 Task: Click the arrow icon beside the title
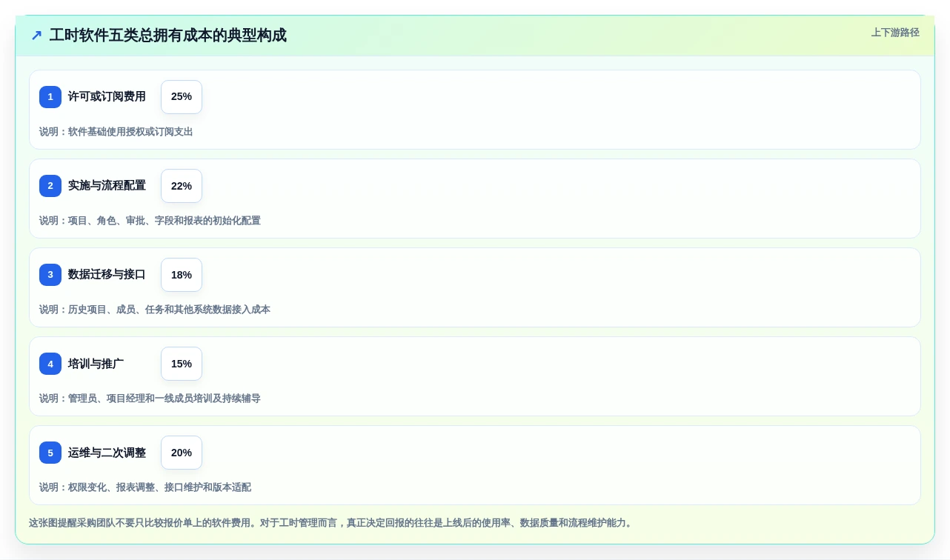(x=36, y=36)
